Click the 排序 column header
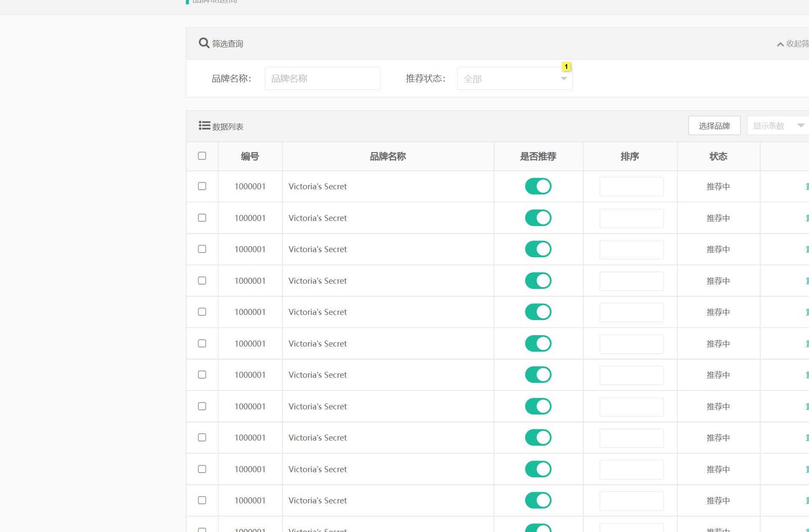Viewport: 809px width, 532px height. 630,156
